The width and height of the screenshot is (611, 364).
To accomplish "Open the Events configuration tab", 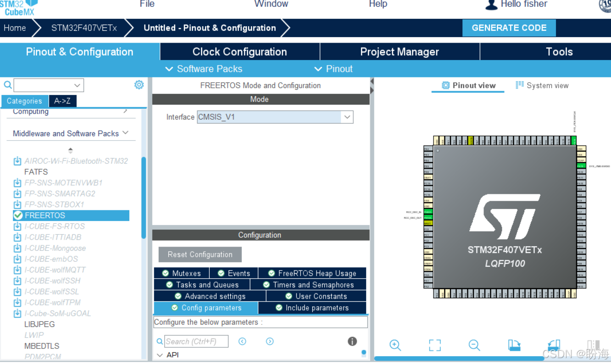I will 234,273.
